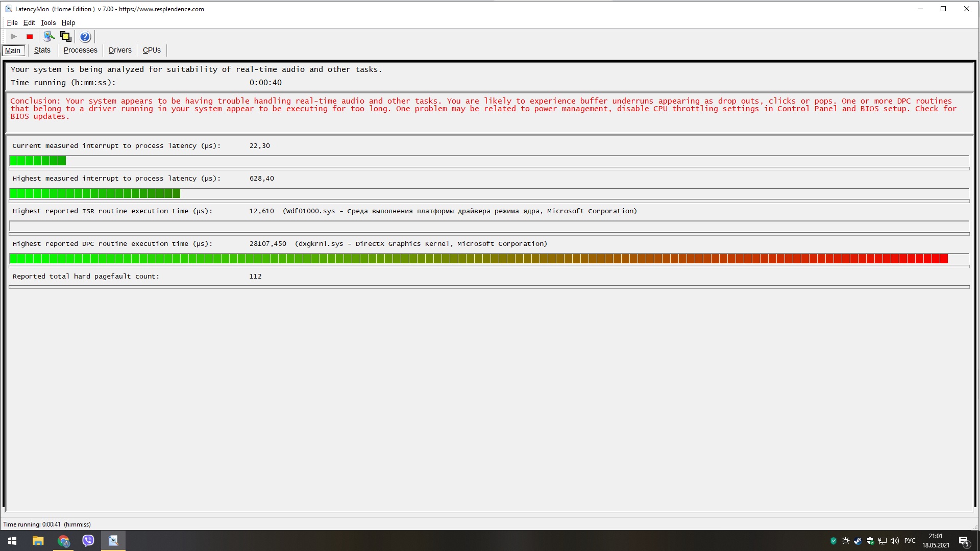Viewport: 980px width, 551px height.
Task: Open the volume speaker tray icon
Action: pyautogui.click(x=895, y=541)
